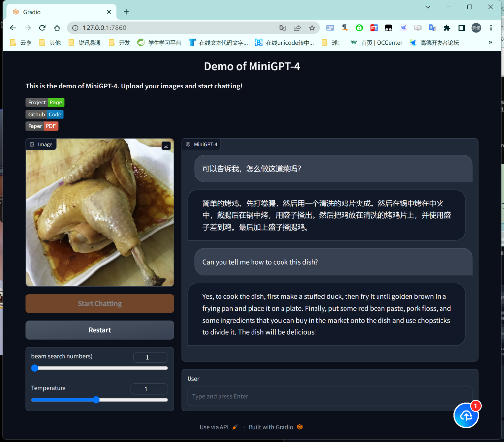Click the blue cloud upload floating button
Viewport: 504px width, 442px height.
(466, 415)
